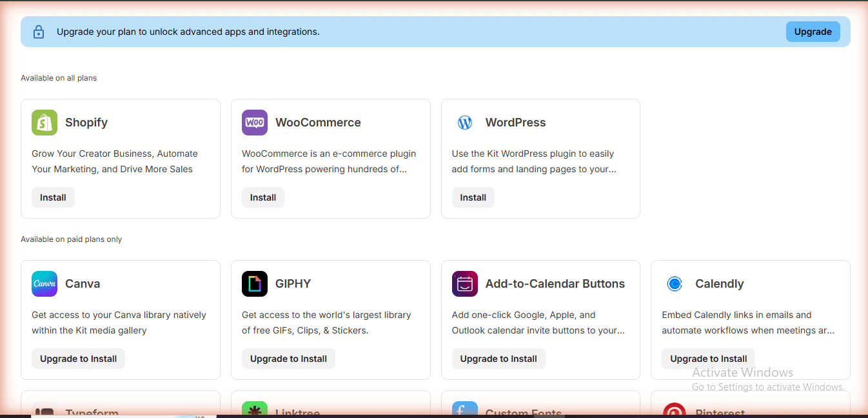
Task: Click the Canva logo icon
Action: 44,284
